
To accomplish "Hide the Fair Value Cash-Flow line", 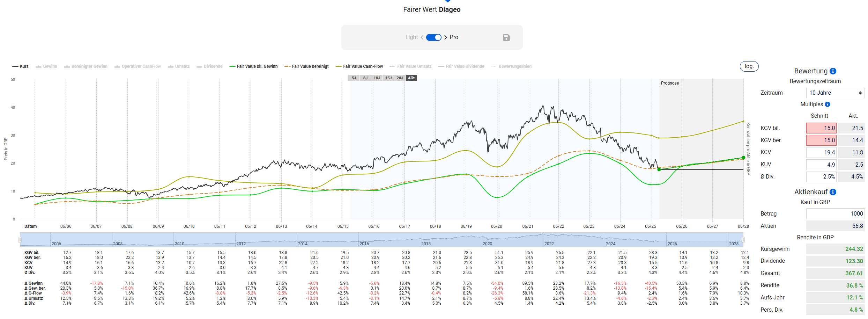I will click(359, 66).
